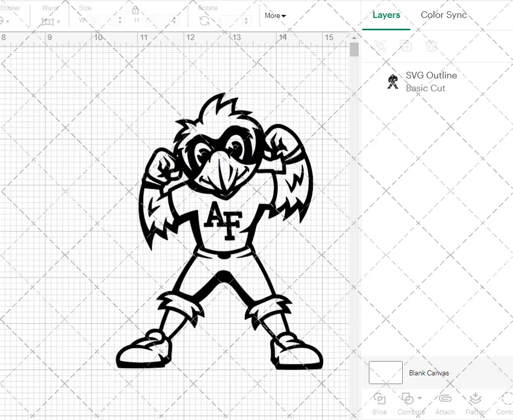Click the delete layer trash icon
The width and height of the screenshot is (513, 420).
[x=432, y=46]
